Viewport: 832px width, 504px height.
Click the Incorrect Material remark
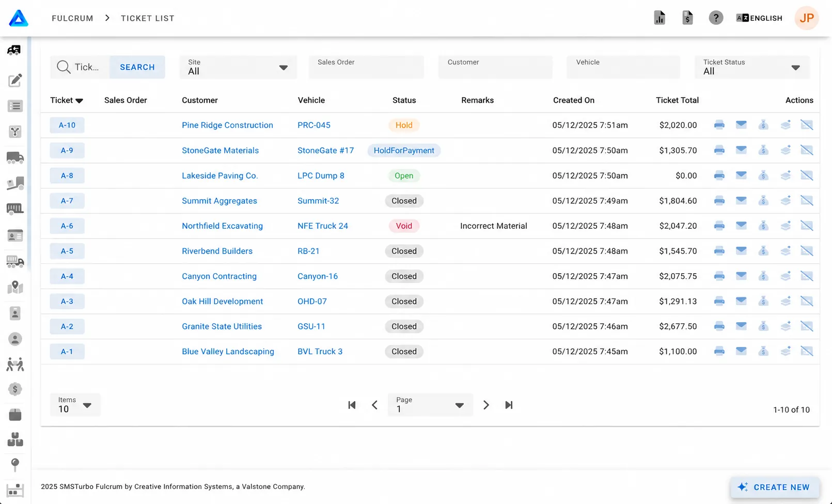click(493, 226)
